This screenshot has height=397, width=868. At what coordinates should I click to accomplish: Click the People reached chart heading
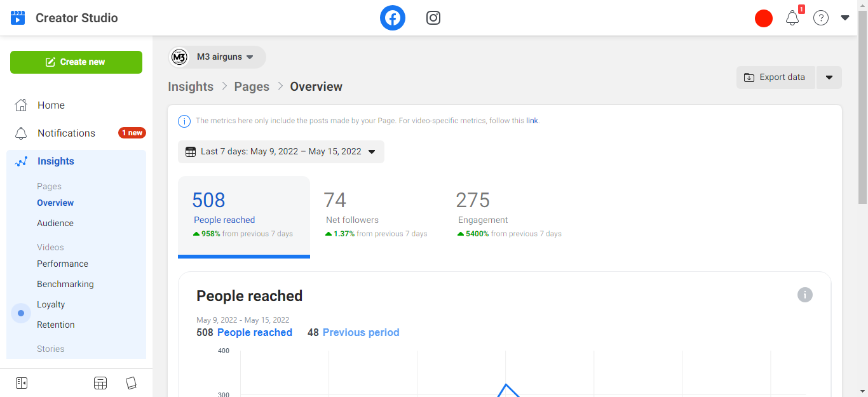(250, 296)
